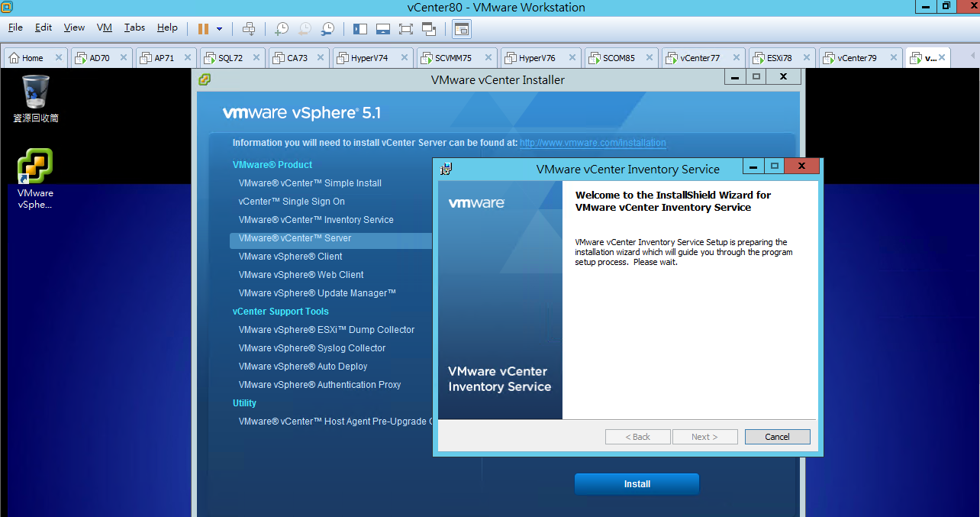Open the snapshot manager wrench-clock icon
Viewport: 980px width, 517px height.
[327, 28]
